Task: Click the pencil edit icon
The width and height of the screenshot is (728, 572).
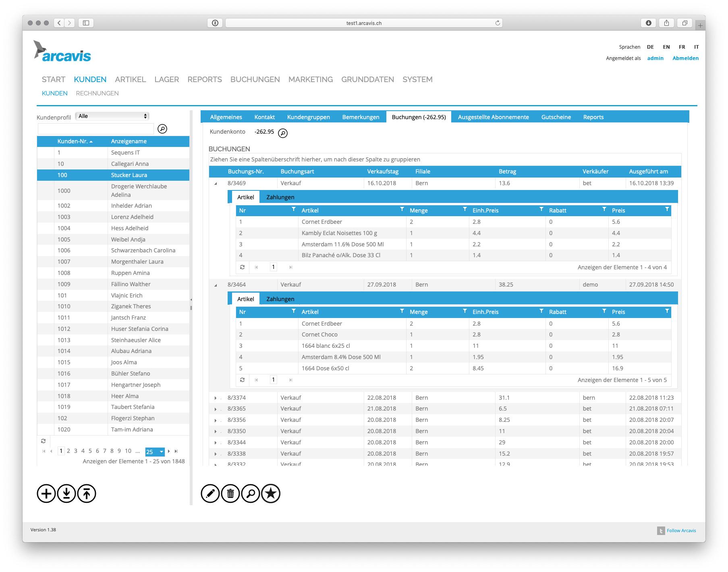Action: [210, 494]
